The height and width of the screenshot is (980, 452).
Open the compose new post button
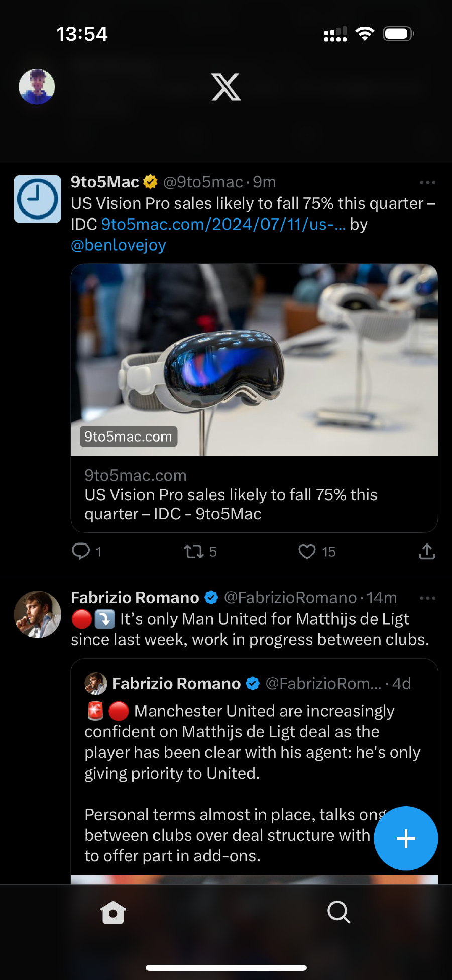tap(405, 838)
